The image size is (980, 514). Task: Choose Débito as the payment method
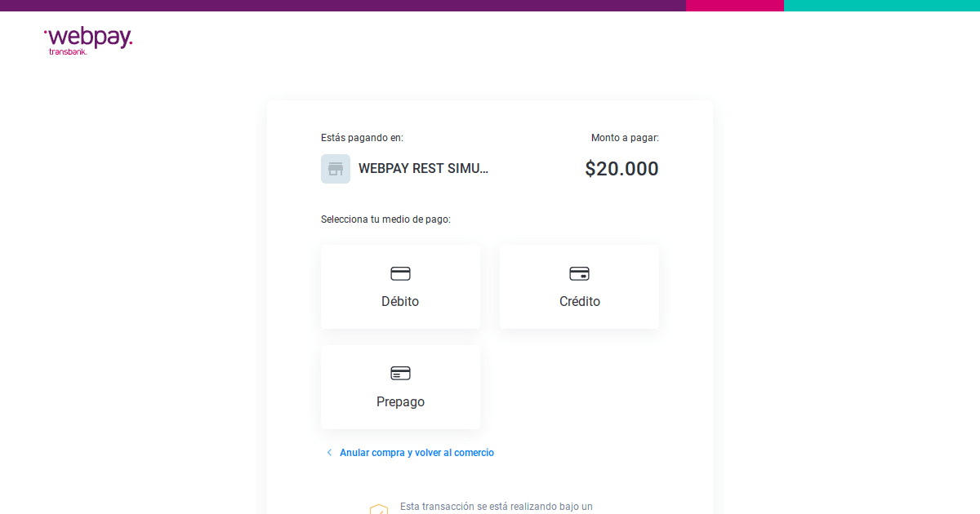[x=400, y=286]
